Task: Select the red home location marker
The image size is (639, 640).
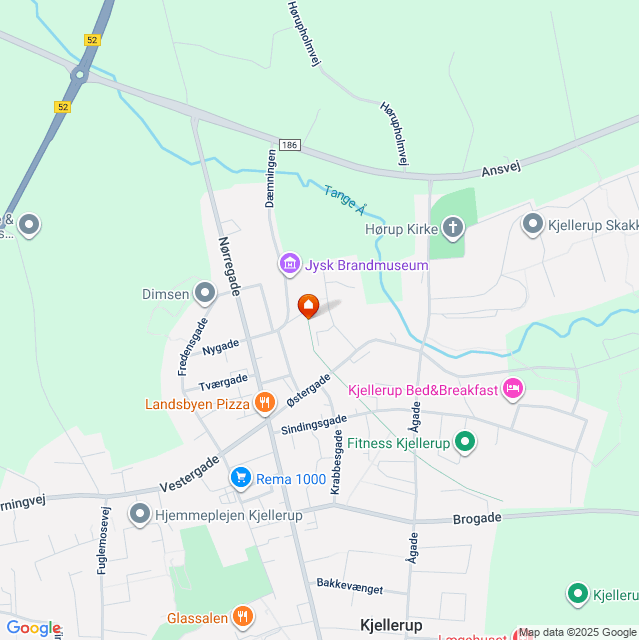Action: point(308,306)
